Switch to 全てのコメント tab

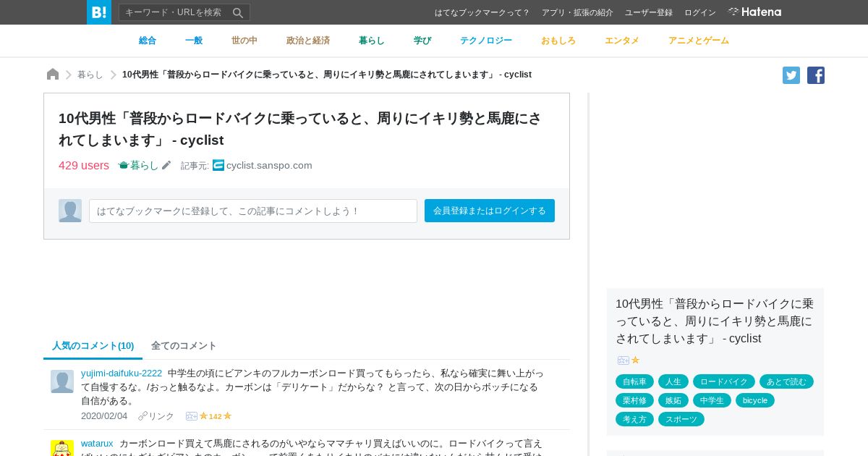click(184, 345)
